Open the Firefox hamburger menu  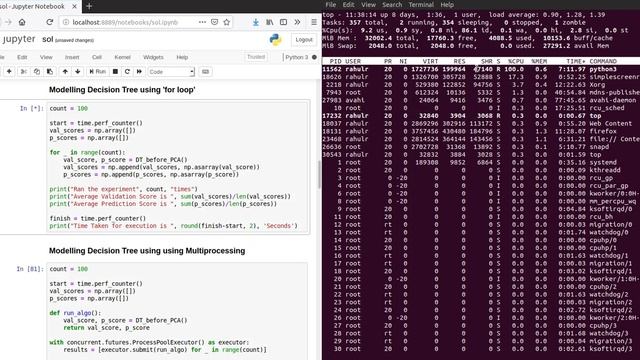313,22
